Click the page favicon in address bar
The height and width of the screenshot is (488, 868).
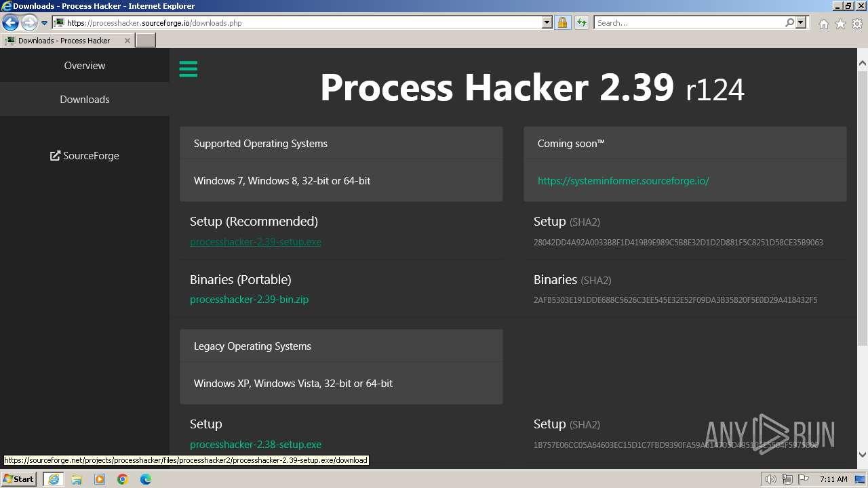click(60, 23)
